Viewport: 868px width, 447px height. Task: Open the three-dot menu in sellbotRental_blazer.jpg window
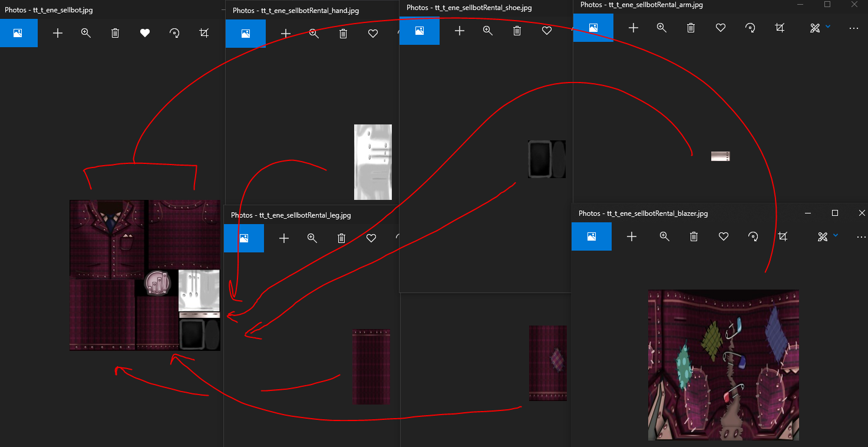pos(862,236)
